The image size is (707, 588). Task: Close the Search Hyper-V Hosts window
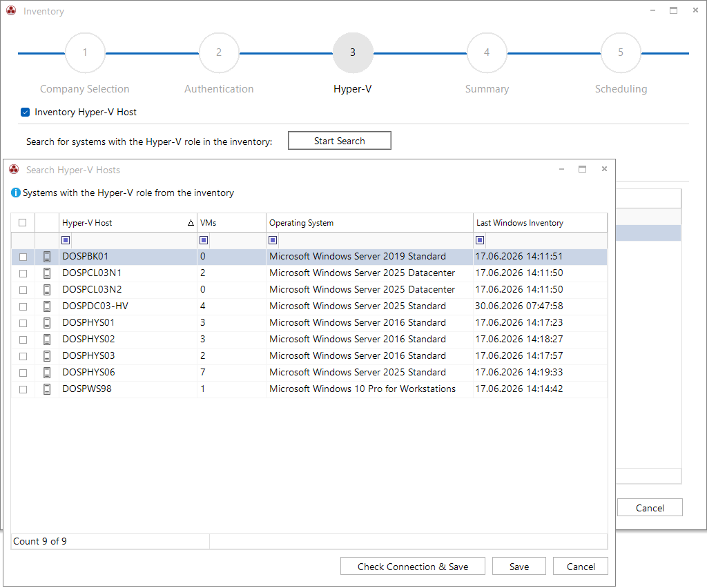[x=604, y=169]
